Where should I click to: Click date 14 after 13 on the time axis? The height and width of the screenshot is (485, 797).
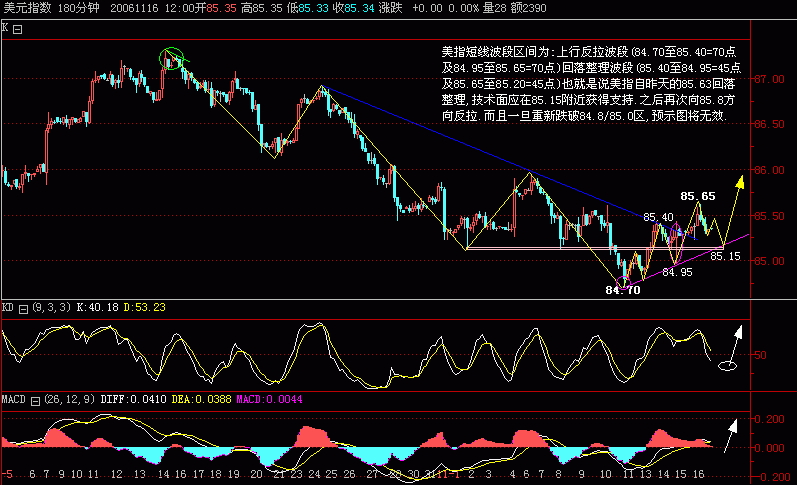[663, 474]
